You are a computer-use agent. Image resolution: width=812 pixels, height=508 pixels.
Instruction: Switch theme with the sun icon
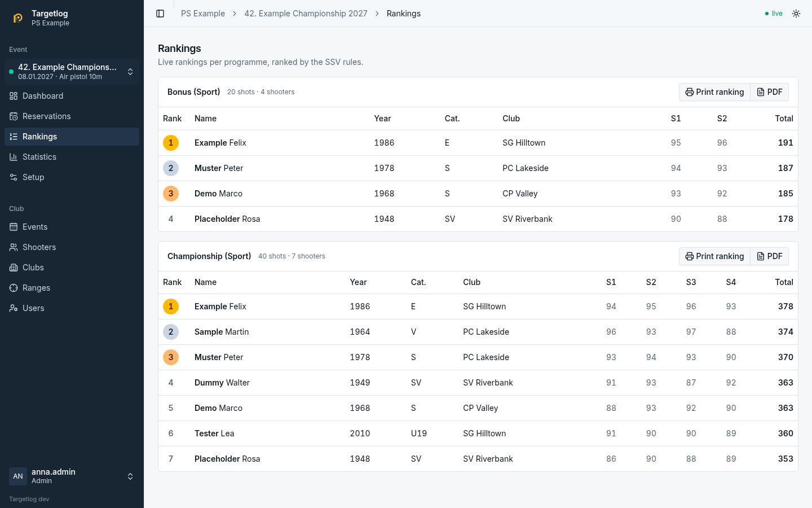[x=796, y=14]
